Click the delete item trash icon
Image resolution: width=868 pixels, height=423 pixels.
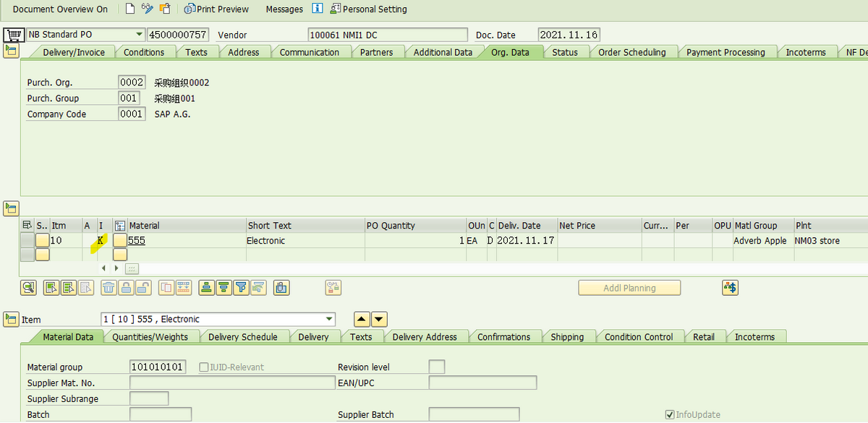(x=109, y=288)
